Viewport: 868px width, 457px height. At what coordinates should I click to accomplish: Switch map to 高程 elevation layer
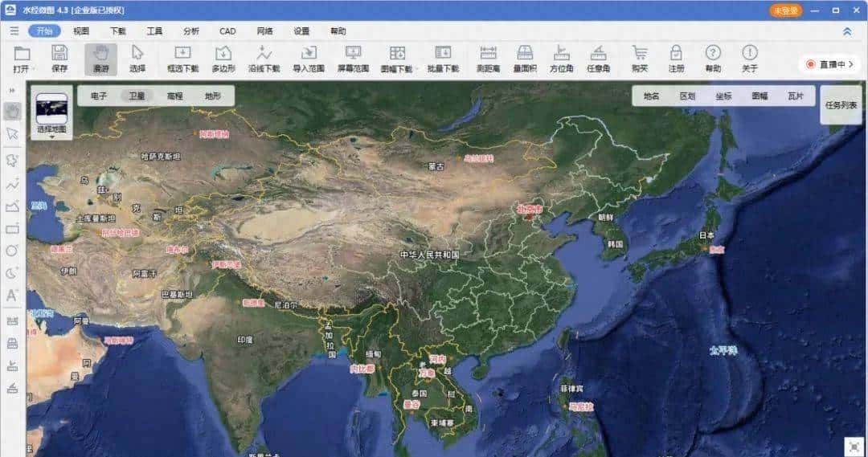click(x=175, y=96)
